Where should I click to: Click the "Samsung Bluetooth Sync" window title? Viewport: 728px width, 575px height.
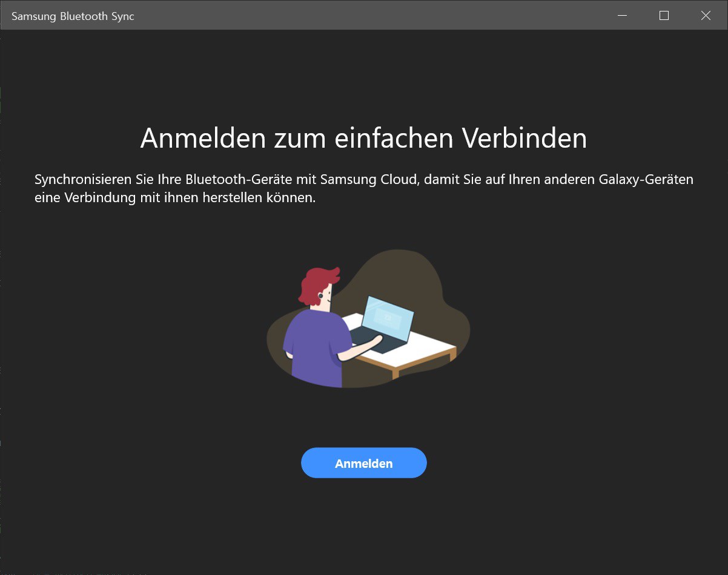click(73, 16)
